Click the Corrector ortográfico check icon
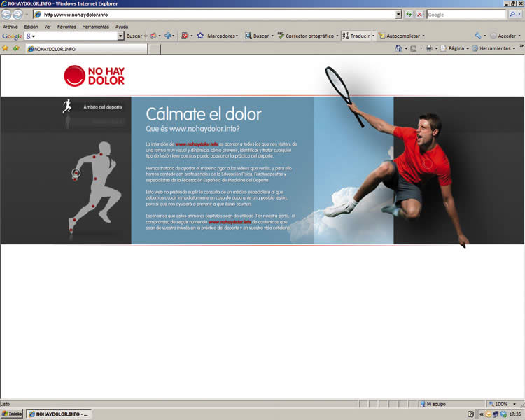525x420 pixels. 281,36
